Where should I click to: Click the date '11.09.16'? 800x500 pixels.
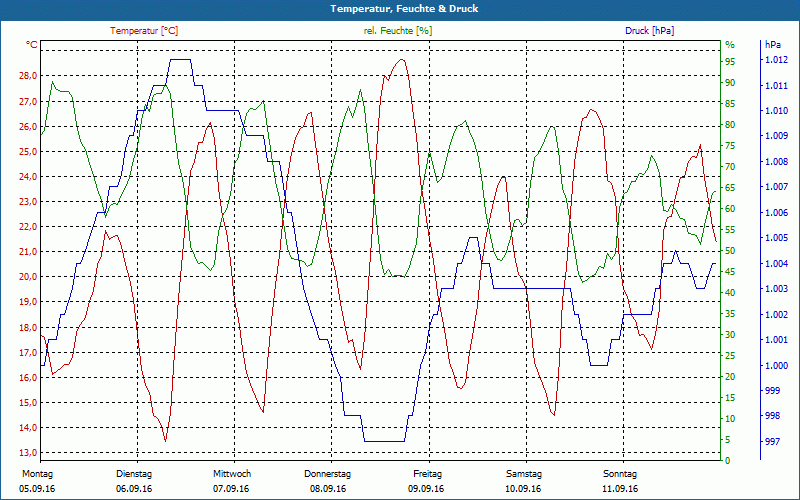pyautogui.click(x=620, y=489)
